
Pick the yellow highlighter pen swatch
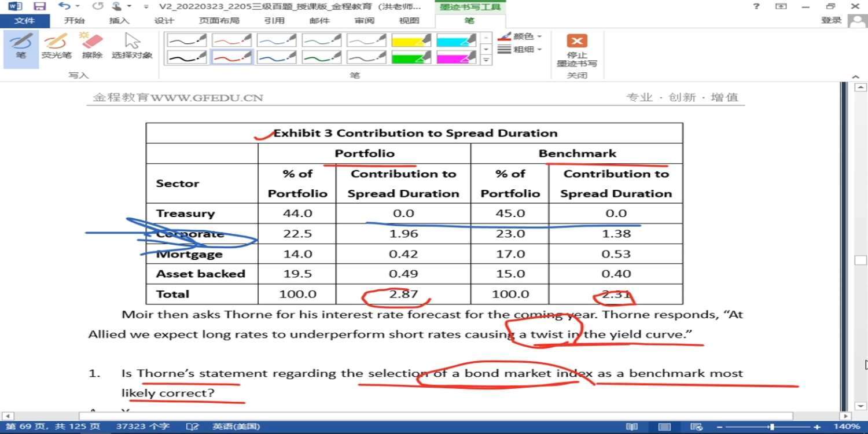click(x=411, y=40)
